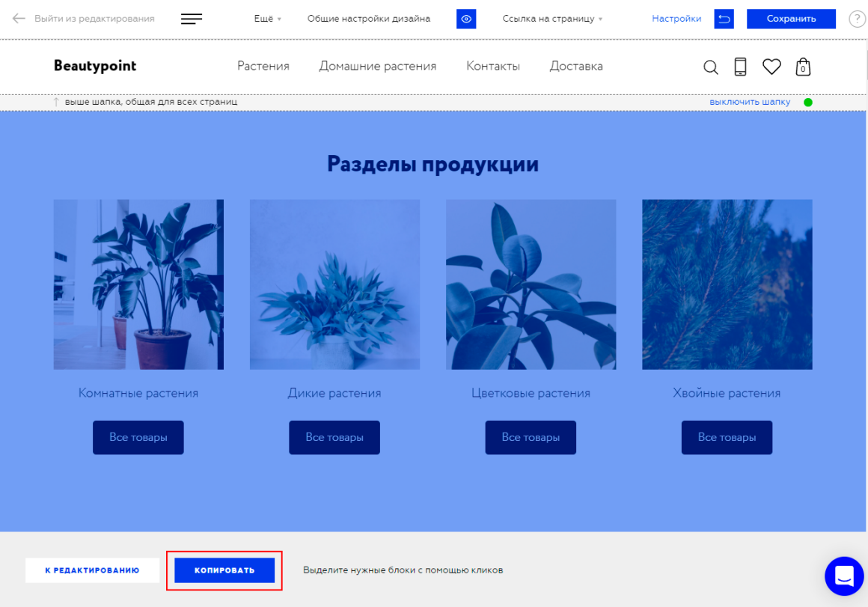
Task: Click the Комнатные растения caption
Action: tap(138, 393)
